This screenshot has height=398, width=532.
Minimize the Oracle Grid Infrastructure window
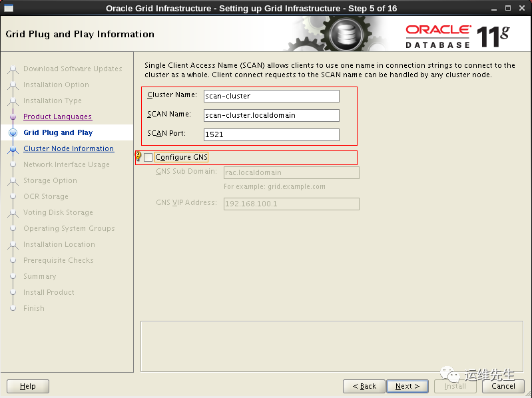[494, 9]
